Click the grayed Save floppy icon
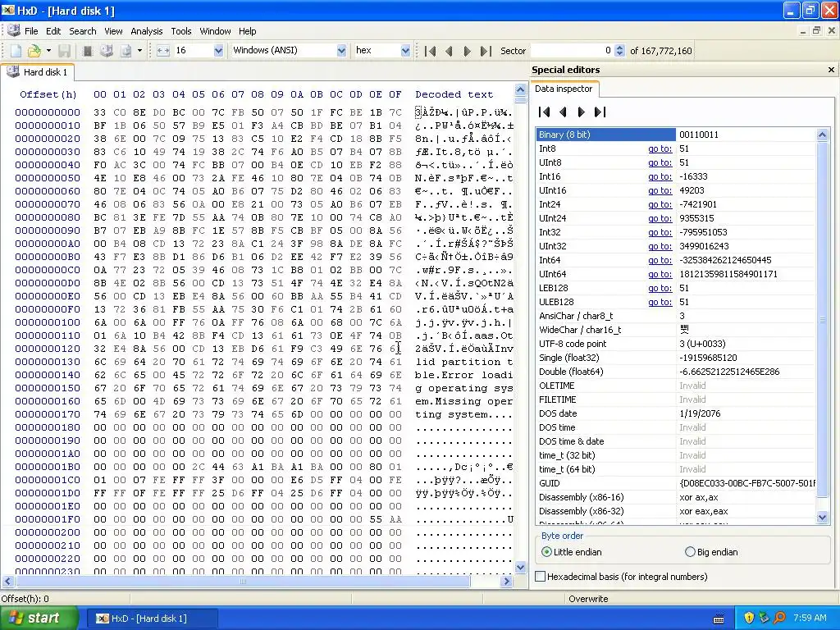The image size is (840, 630). point(64,51)
